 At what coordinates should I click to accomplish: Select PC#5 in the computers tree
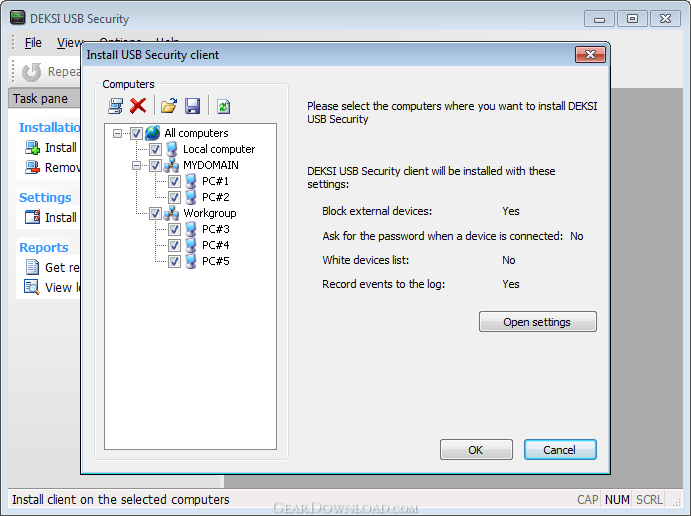pyautogui.click(x=215, y=261)
